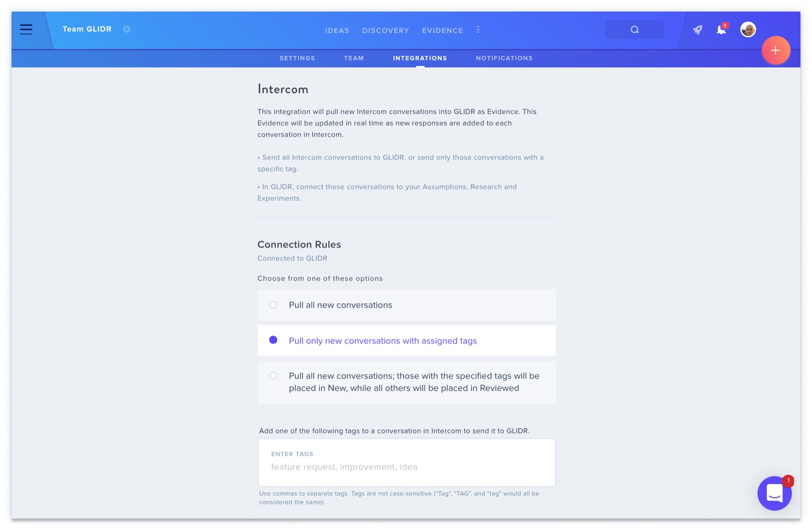Go to the Evidence section
This screenshot has height=530, width=812.
[x=443, y=30]
